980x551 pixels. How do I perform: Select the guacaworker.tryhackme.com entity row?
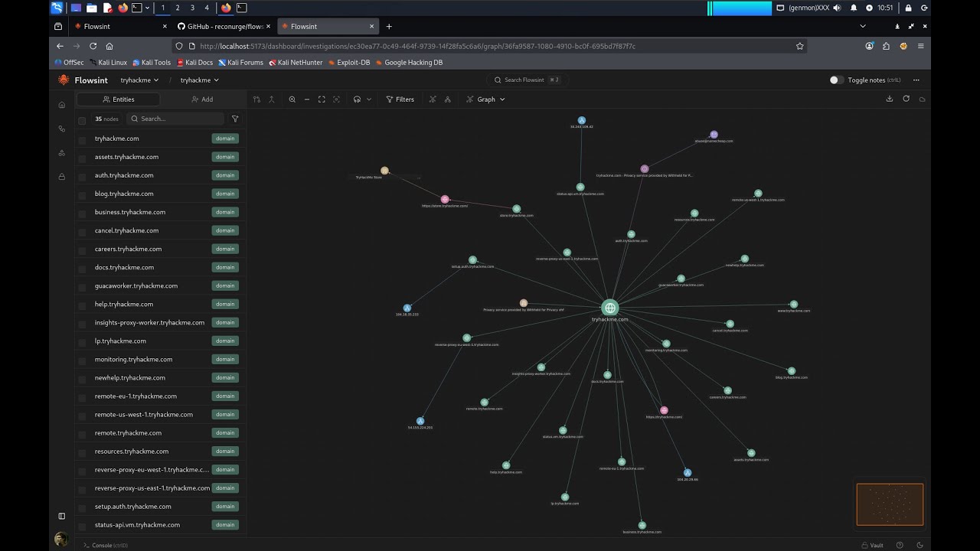[x=159, y=285]
